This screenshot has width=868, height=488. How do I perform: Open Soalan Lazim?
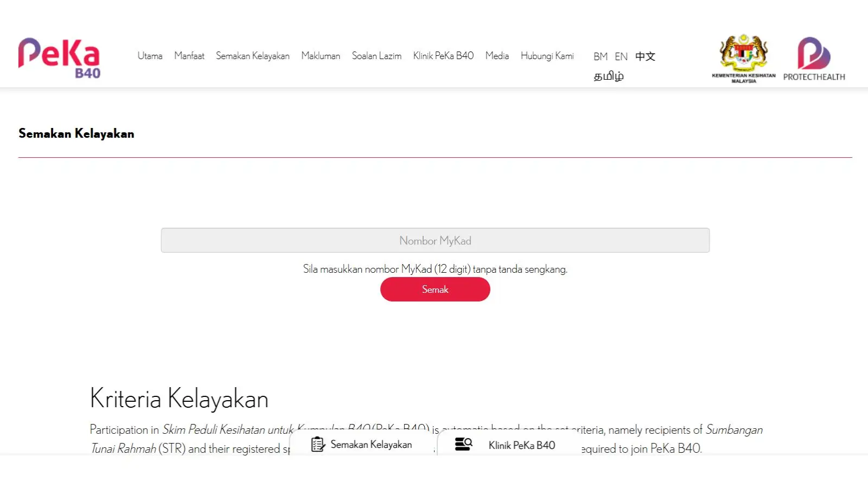click(376, 56)
